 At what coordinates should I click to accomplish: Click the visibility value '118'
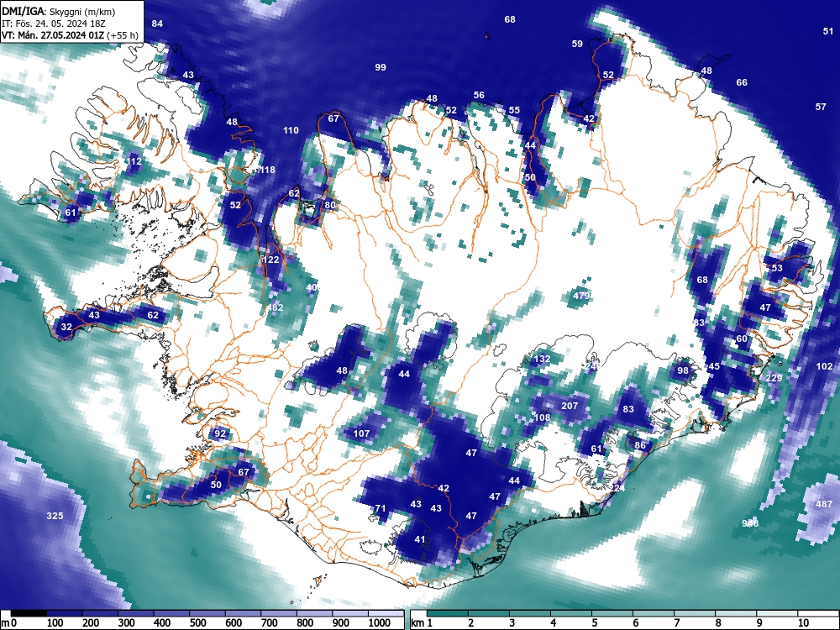point(267,171)
